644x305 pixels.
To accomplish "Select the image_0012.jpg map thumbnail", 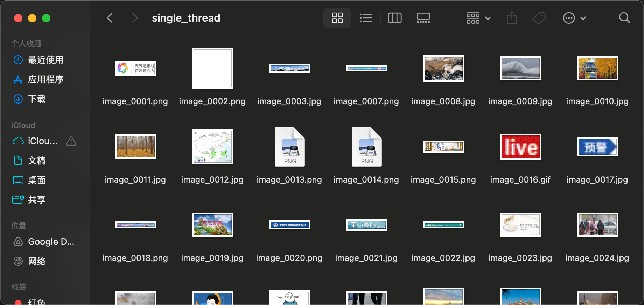I will pyautogui.click(x=213, y=147).
